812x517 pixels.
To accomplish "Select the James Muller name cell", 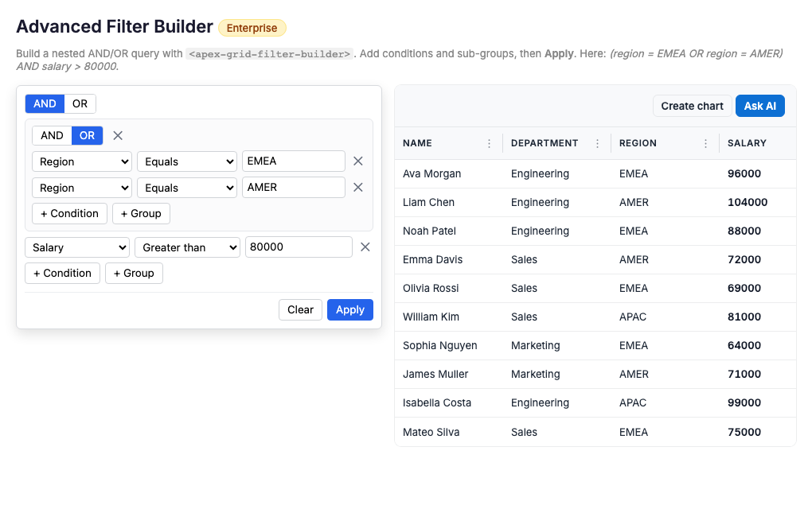I will click(x=448, y=374).
